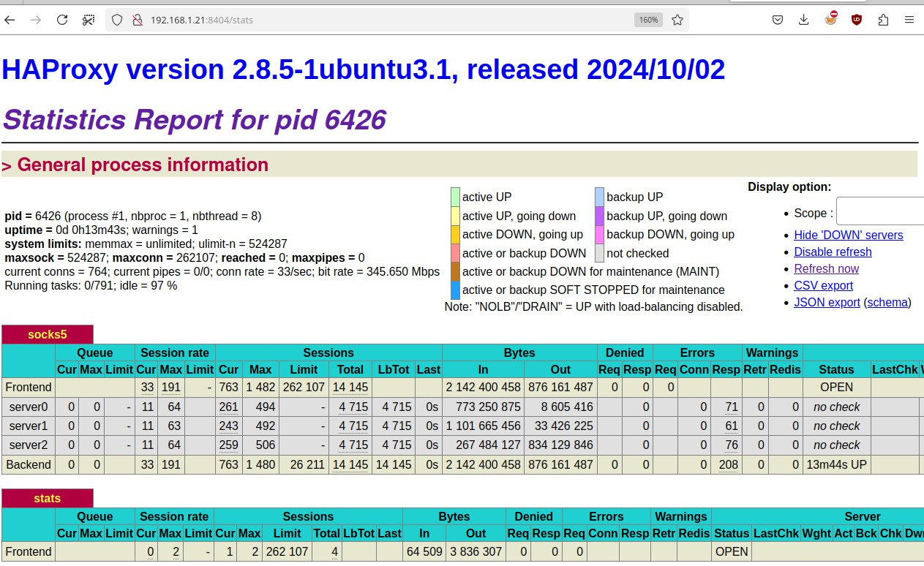Open the uBlock Origin shield icon
This screenshot has height=566, width=924.
pos(857,20)
